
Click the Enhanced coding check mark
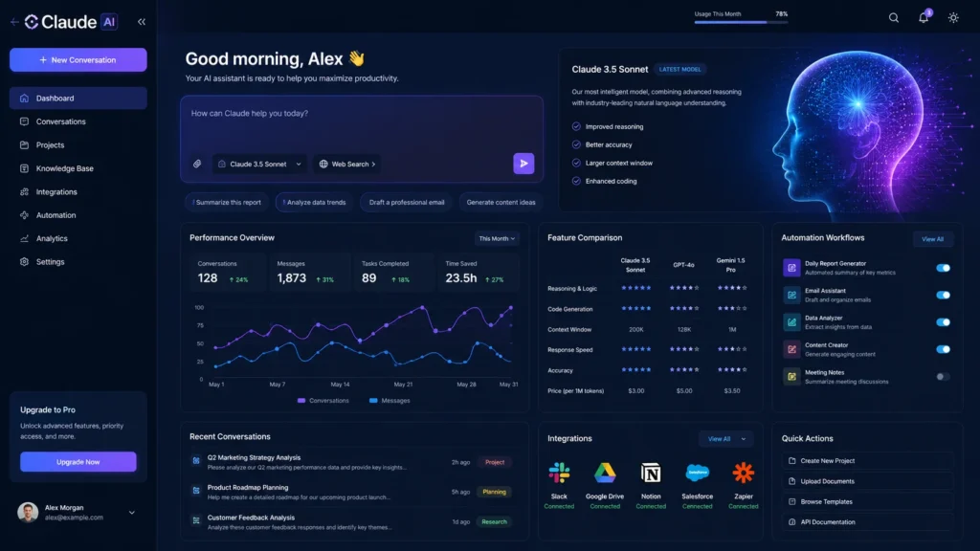[x=576, y=181]
